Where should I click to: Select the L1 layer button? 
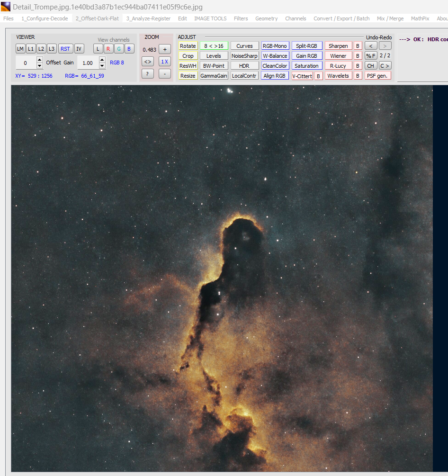click(31, 49)
